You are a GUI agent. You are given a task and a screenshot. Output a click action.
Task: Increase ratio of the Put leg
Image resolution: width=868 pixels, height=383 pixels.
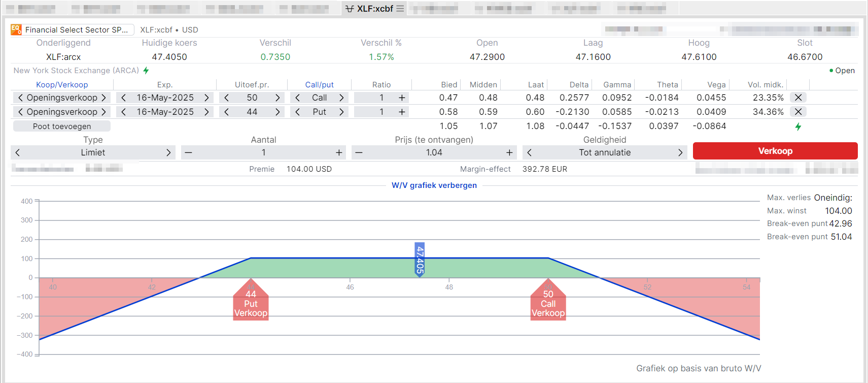coord(402,112)
